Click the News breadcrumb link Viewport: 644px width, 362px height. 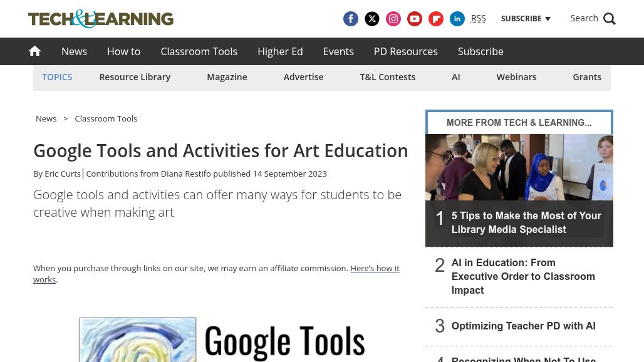click(46, 118)
